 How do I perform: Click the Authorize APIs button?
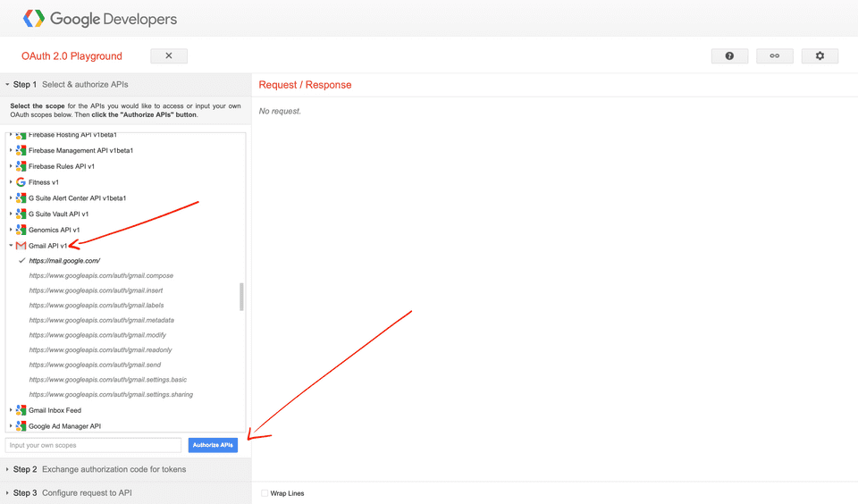(213, 445)
